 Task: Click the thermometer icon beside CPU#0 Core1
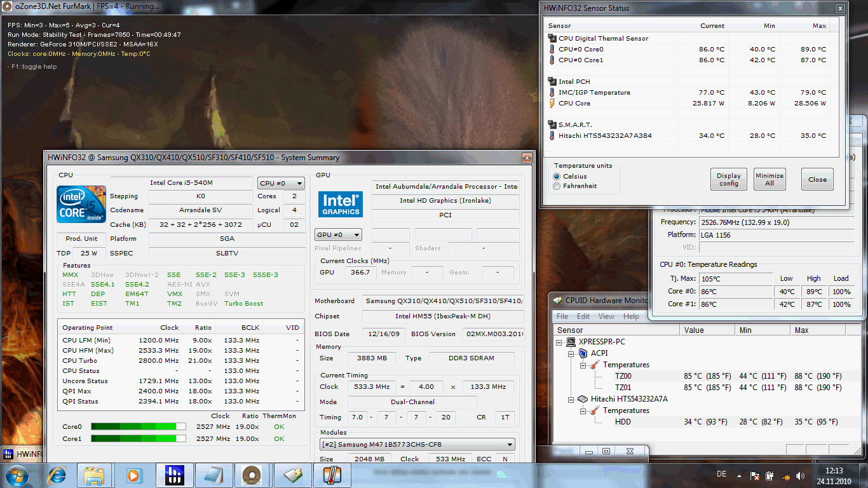point(552,60)
